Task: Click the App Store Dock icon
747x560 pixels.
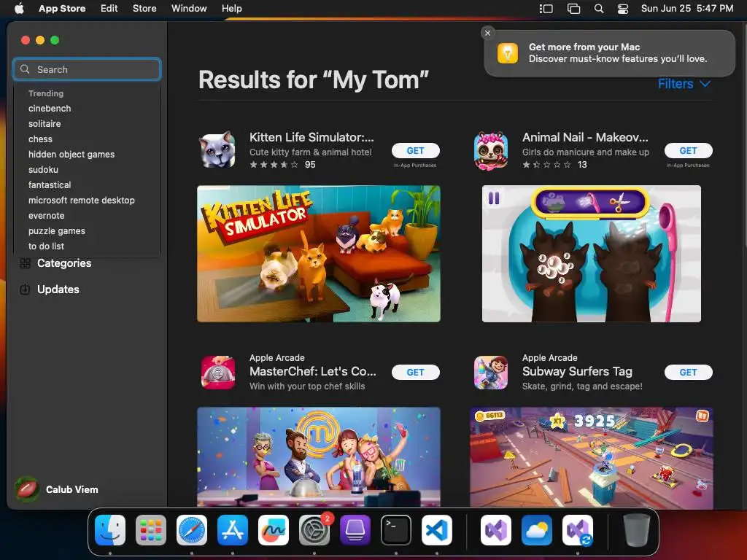Action: 233,530
